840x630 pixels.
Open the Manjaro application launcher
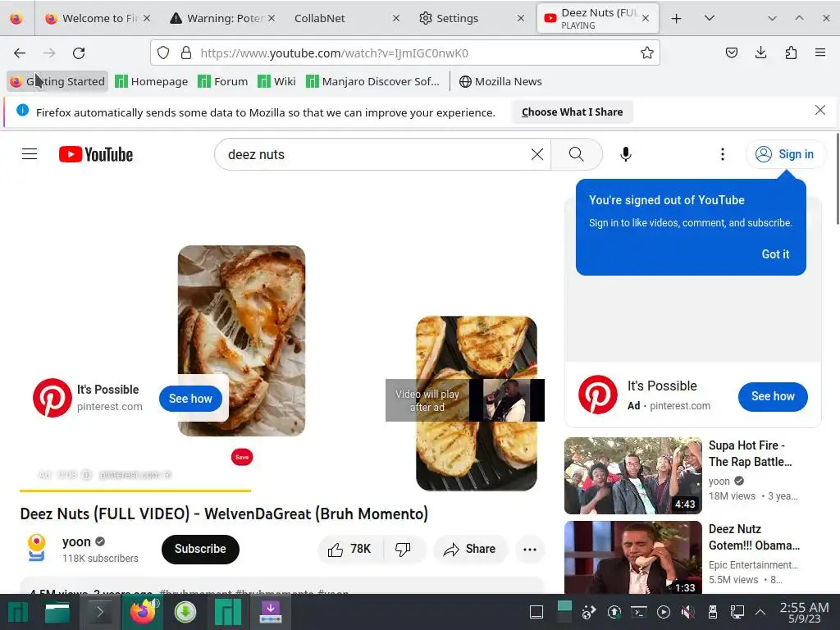(18, 612)
